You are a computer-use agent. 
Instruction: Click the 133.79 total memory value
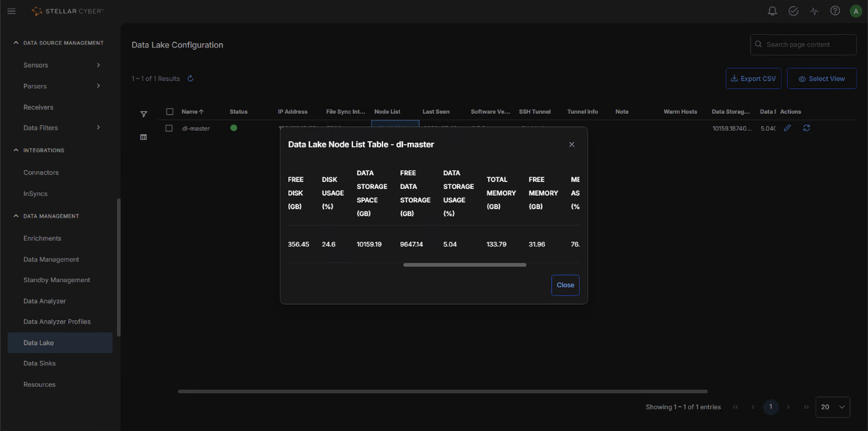click(496, 244)
